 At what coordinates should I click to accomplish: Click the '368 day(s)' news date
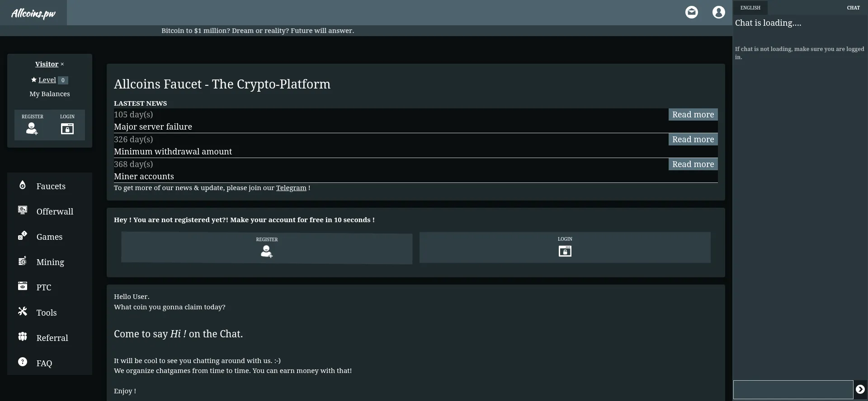coord(133,164)
